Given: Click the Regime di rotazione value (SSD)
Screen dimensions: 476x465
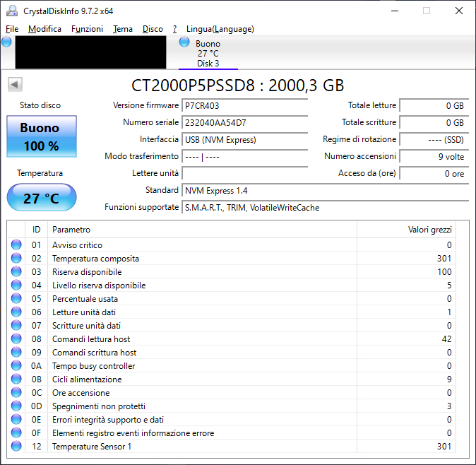Looking at the screenshot, I should coord(434,140).
